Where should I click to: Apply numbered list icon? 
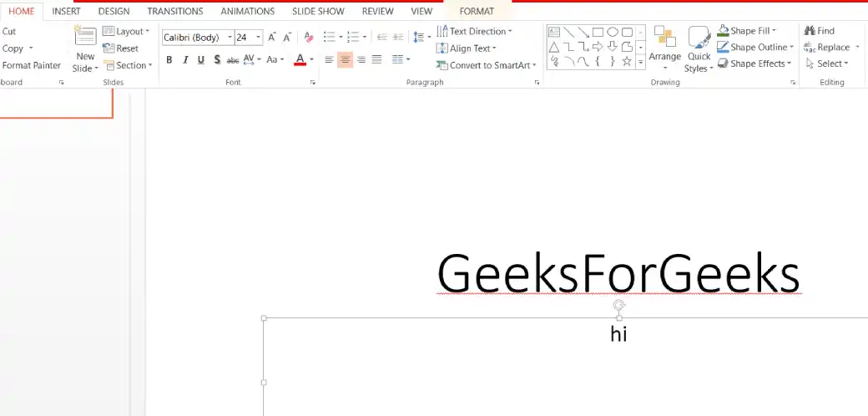click(x=352, y=37)
